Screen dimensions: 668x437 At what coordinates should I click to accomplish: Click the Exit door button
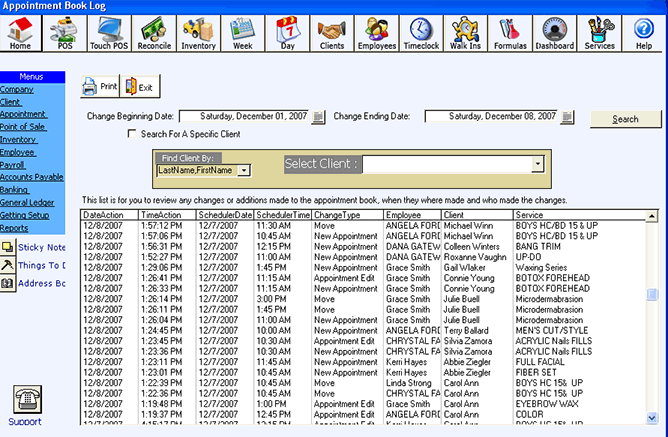pyautogui.click(x=140, y=86)
